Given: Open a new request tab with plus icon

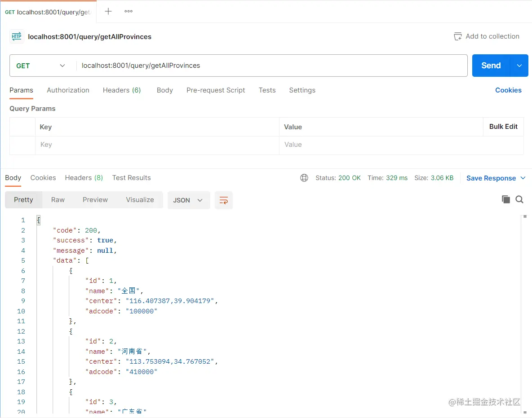Looking at the screenshot, I should pyautogui.click(x=108, y=11).
